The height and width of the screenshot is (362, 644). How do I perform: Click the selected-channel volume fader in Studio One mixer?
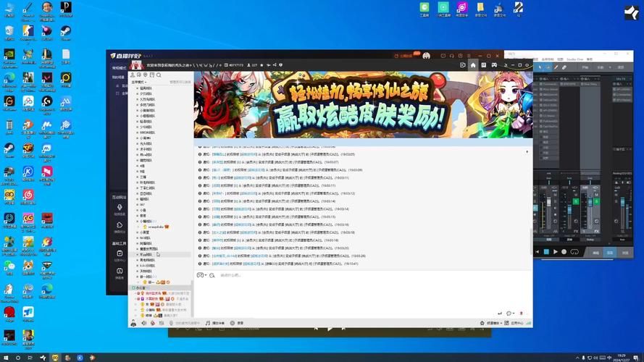coord(590,203)
